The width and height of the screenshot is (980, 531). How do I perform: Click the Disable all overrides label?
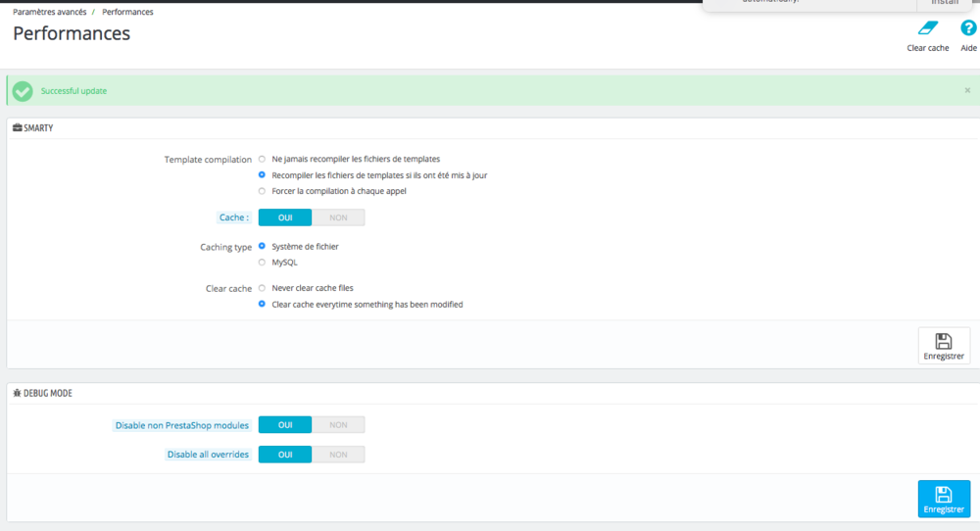tap(208, 455)
